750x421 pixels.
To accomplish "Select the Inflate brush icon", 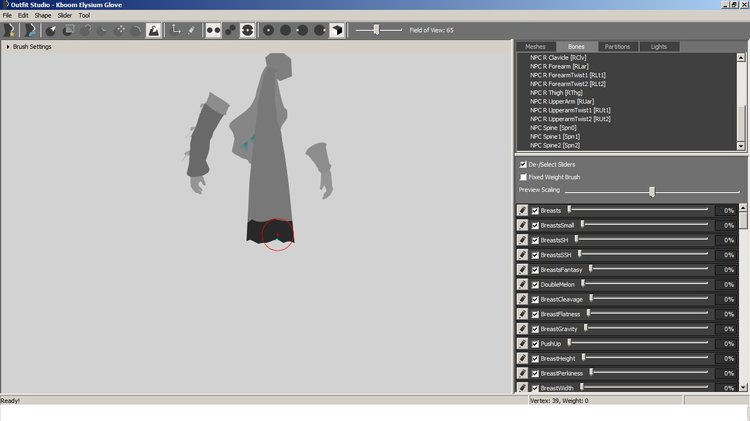I will (85, 30).
